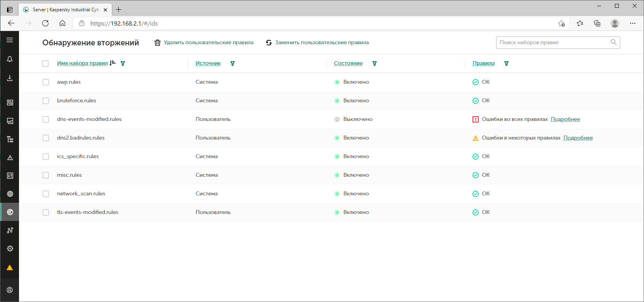644x302 pixels.
Task: Select the network_scan.rules name
Action: point(81,194)
